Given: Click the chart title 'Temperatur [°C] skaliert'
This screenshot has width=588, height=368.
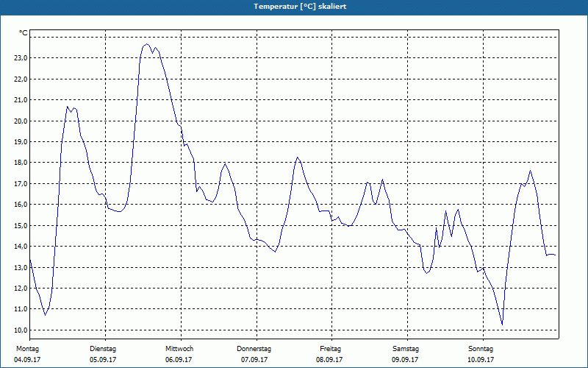Looking at the screenshot, I should [300, 7].
